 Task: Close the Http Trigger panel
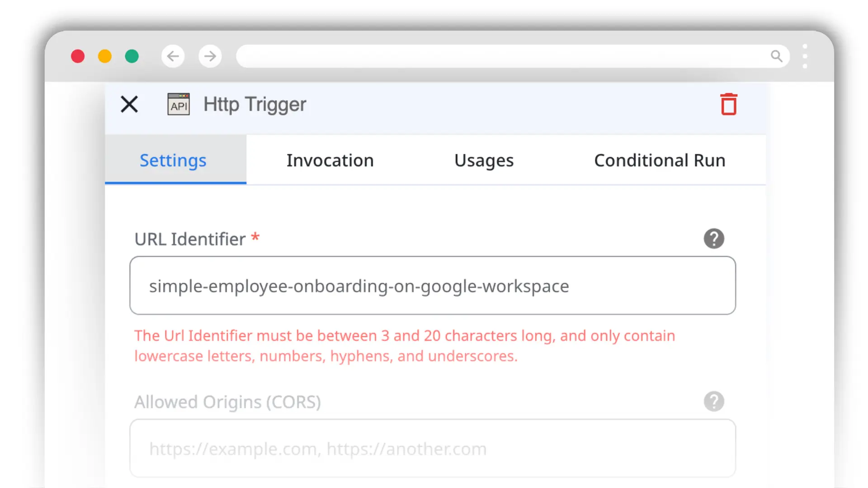(x=129, y=104)
